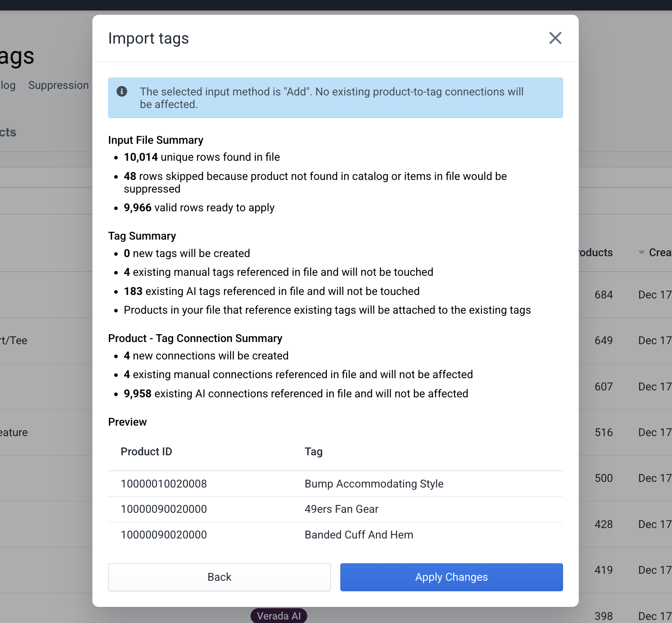
Task: Click the info icon in blue banner
Action: 122,91
